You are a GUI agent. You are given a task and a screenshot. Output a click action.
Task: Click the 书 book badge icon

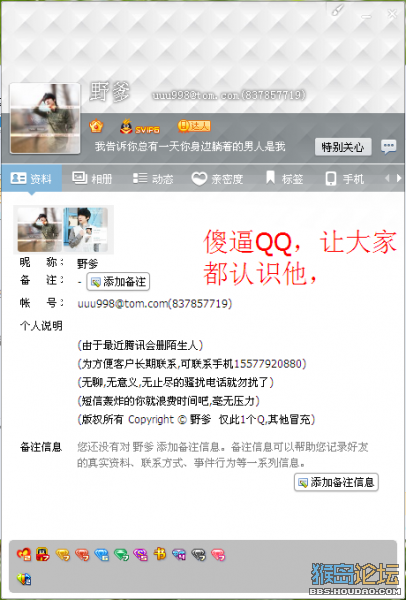(160, 554)
